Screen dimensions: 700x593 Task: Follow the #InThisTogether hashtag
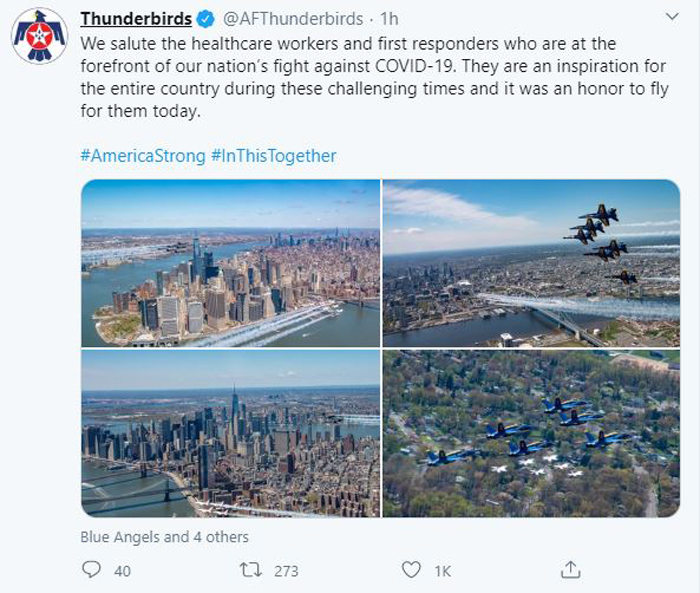point(274,156)
